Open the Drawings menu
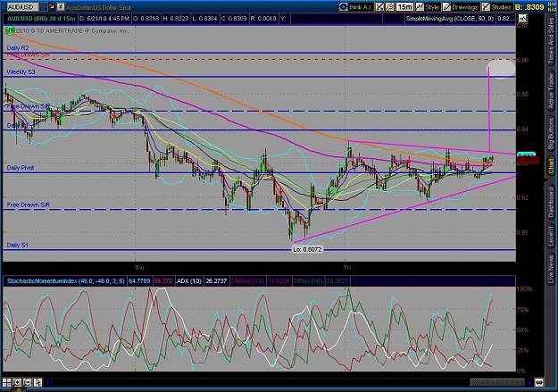This screenshot has width=558, height=392. 460,7
